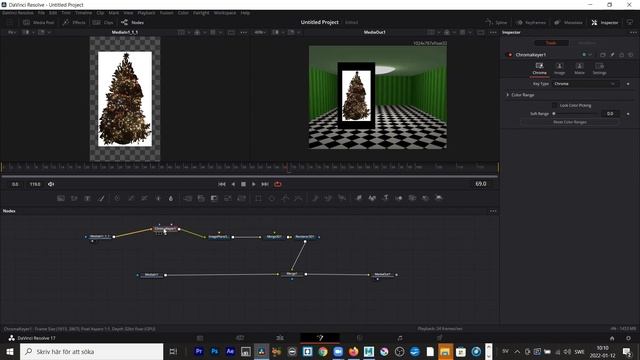This screenshot has width=640, height=360.
Task: Add Renderer 3D tool icon
Action: (439, 198)
